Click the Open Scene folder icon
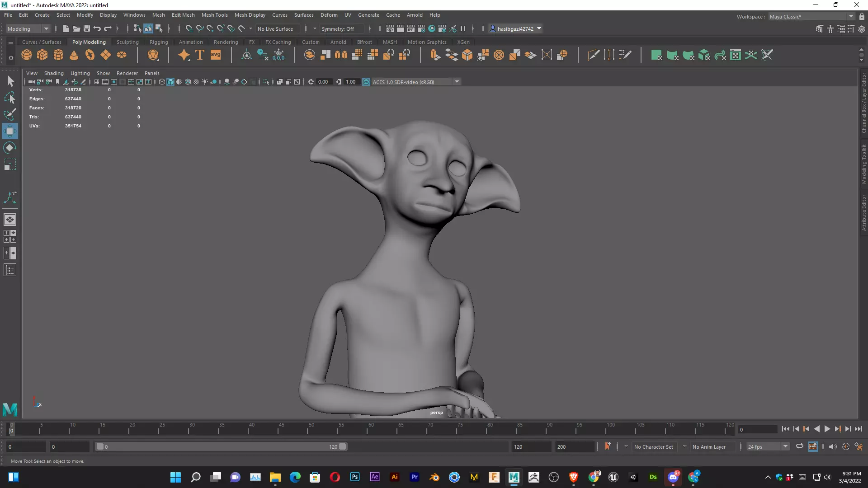 pyautogui.click(x=76, y=29)
